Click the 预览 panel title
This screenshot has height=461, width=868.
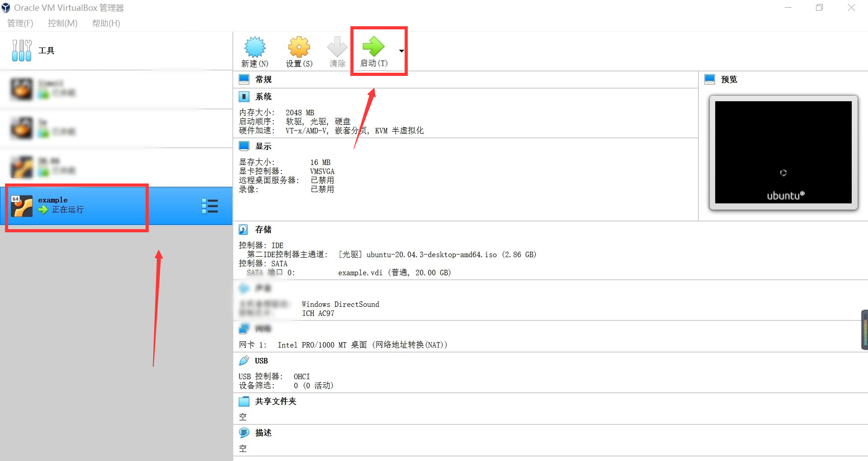tap(729, 79)
